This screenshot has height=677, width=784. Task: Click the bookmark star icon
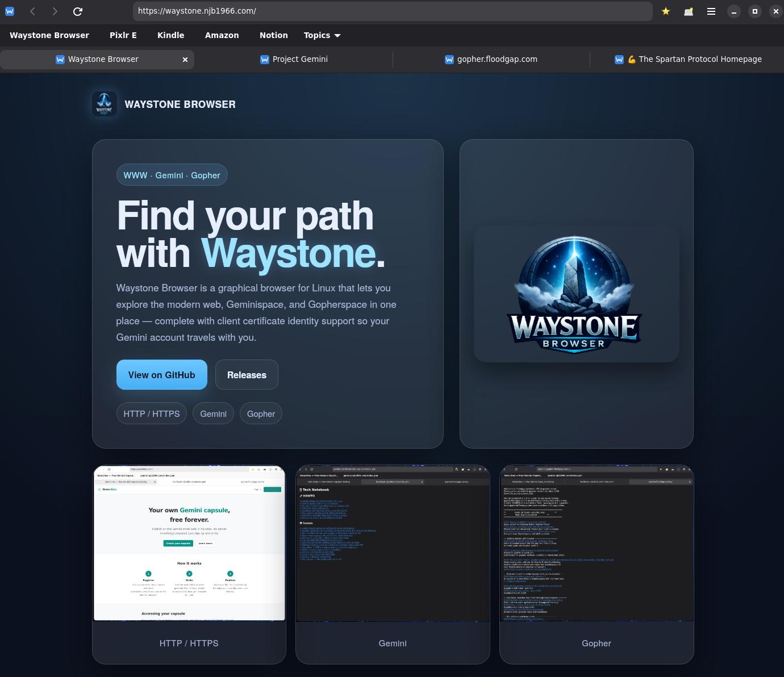[666, 11]
